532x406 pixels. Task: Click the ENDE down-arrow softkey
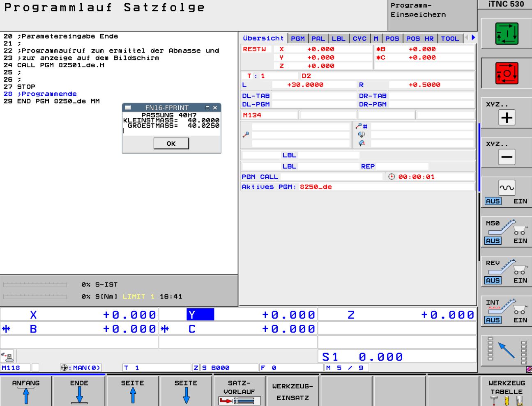79,392
